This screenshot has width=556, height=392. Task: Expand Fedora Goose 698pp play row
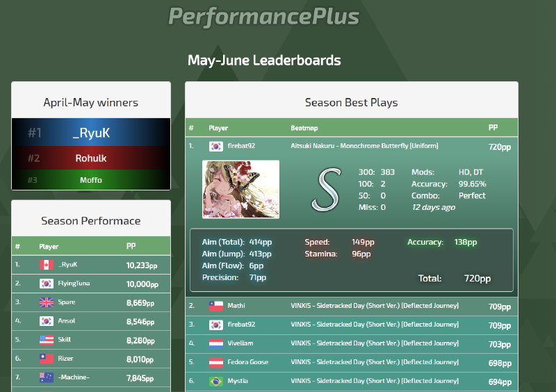point(352,362)
